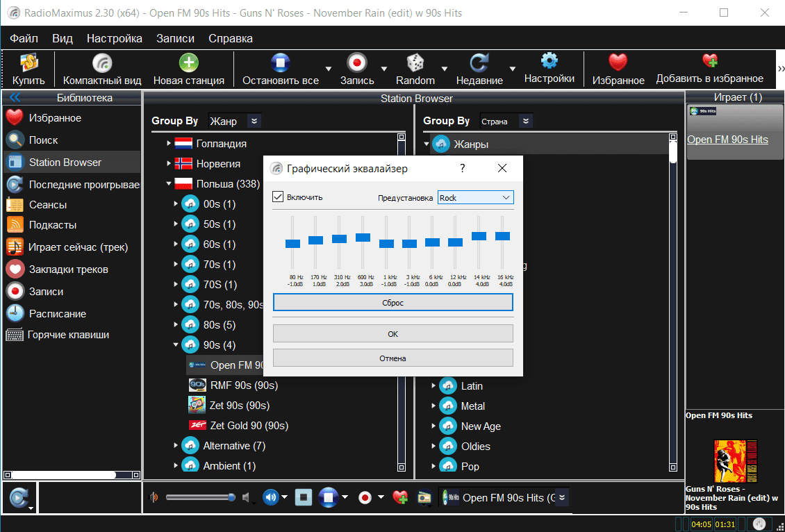Expand the Голландия tree node
Screen dimensions: 785x532
(169, 144)
